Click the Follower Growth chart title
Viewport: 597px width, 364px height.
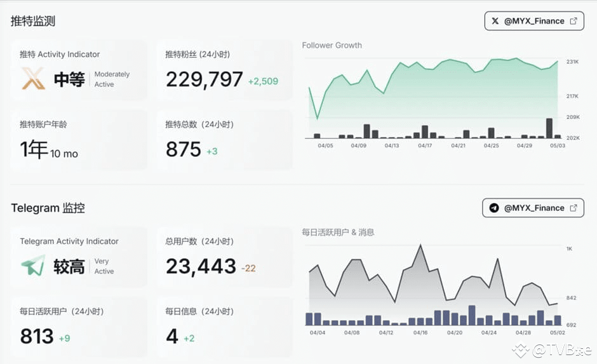pyautogui.click(x=332, y=45)
